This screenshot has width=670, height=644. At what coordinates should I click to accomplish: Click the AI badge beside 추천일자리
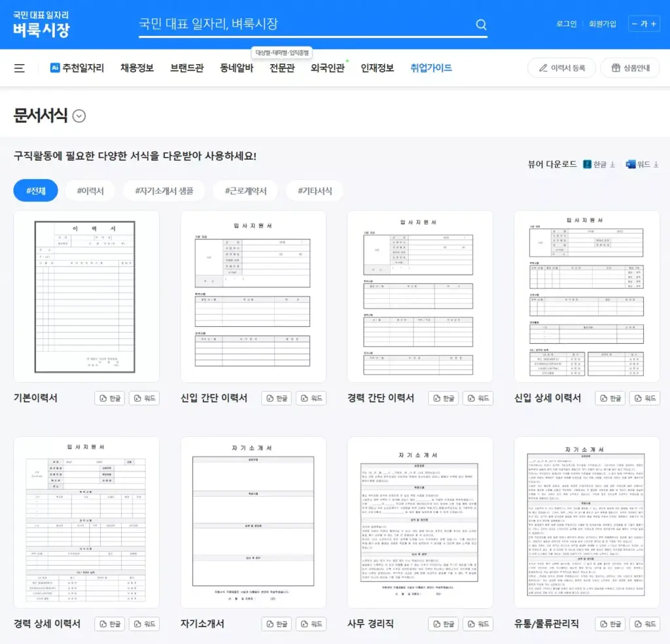coord(53,67)
